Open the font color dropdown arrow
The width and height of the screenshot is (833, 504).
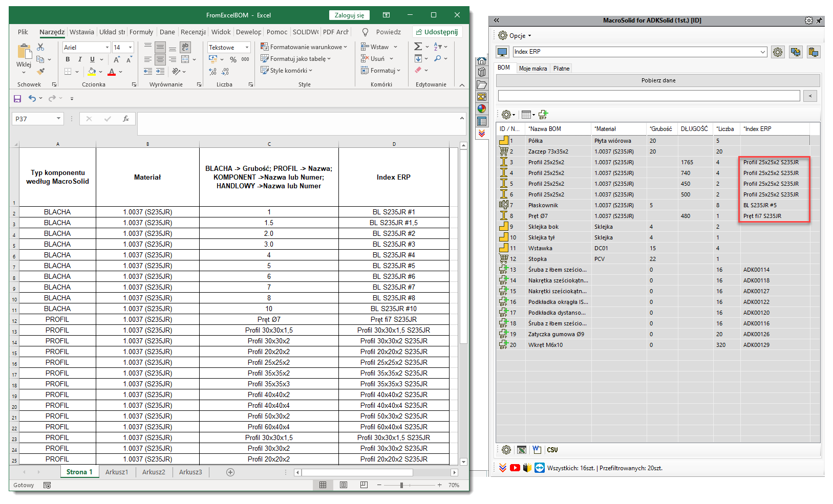(120, 72)
